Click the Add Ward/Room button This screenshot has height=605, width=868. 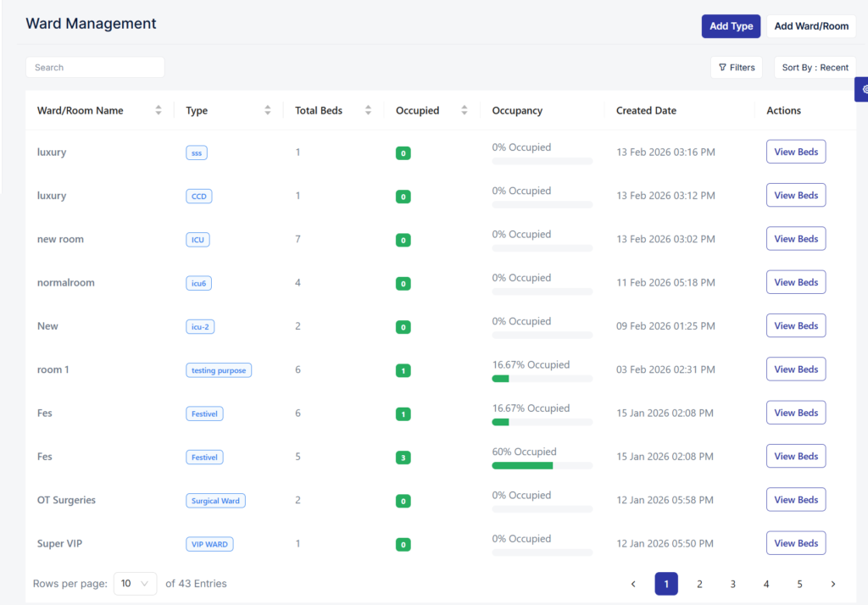pos(811,26)
